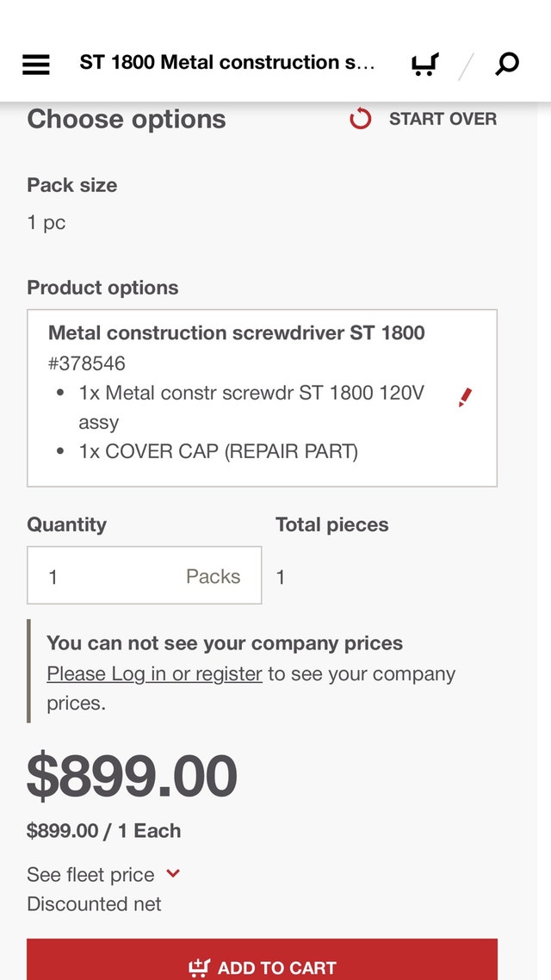
Task: Focus the Quantity input field
Action: point(103,575)
